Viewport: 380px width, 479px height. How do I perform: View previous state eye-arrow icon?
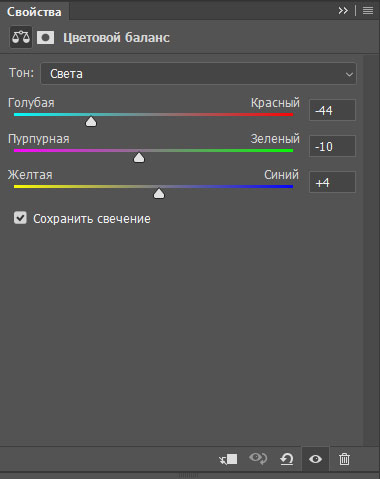258,459
